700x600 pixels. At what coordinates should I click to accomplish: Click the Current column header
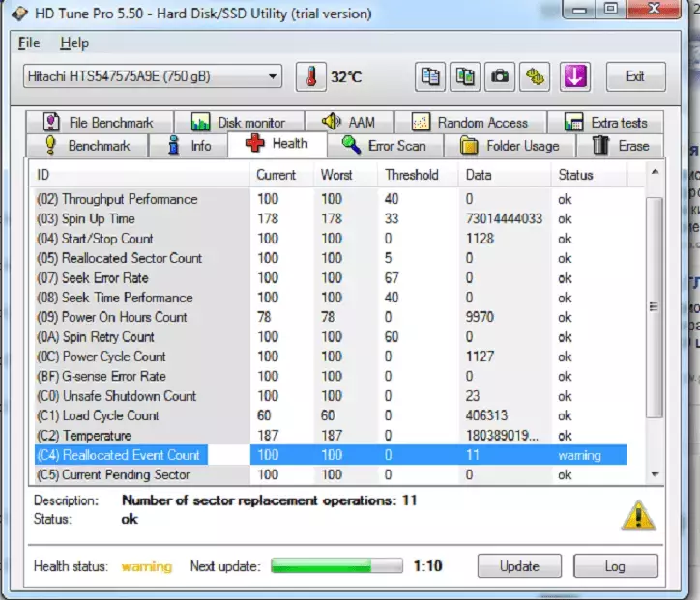click(281, 175)
